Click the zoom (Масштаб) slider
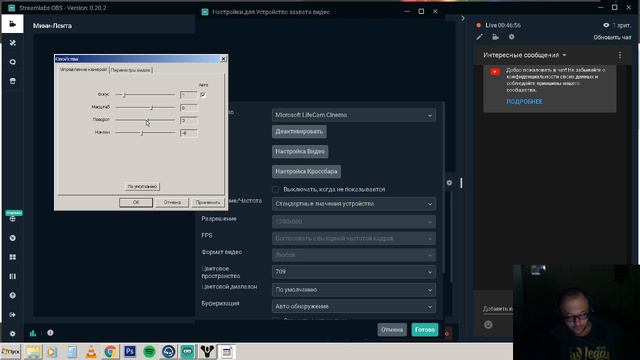Screen dimensions: 640x360 tap(145, 107)
